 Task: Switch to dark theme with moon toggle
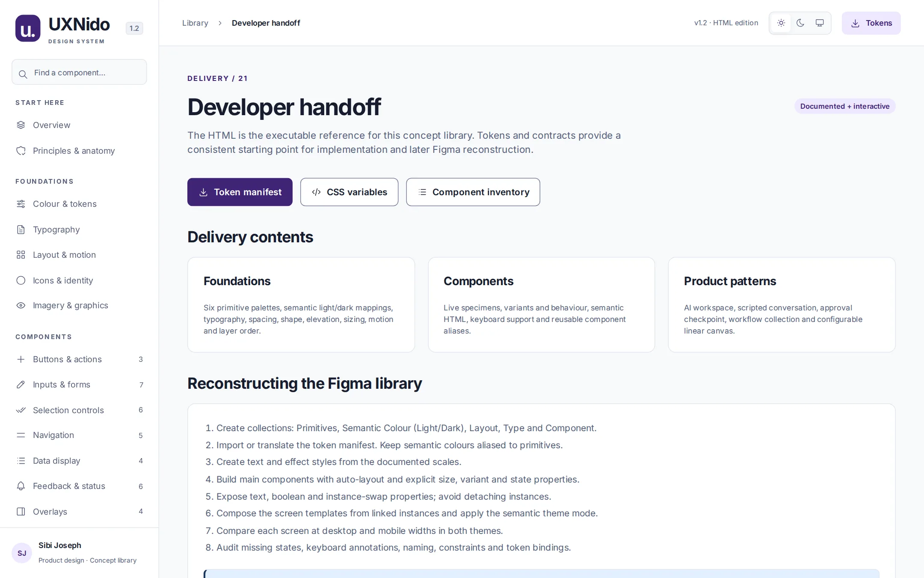(800, 23)
